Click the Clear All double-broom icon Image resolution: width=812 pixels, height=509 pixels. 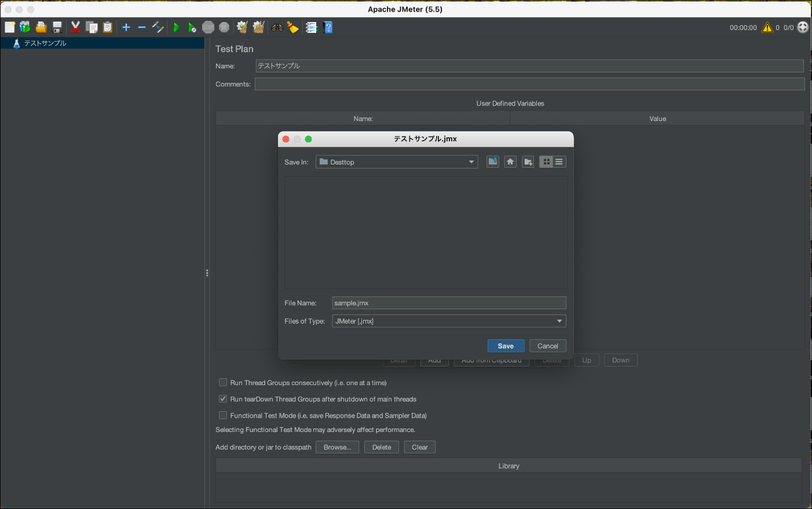click(x=258, y=27)
